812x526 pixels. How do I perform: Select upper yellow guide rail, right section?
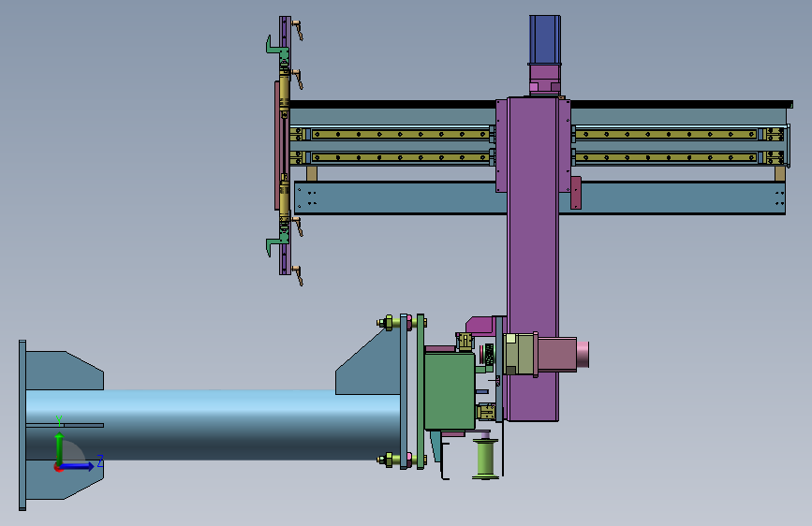point(667,134)
